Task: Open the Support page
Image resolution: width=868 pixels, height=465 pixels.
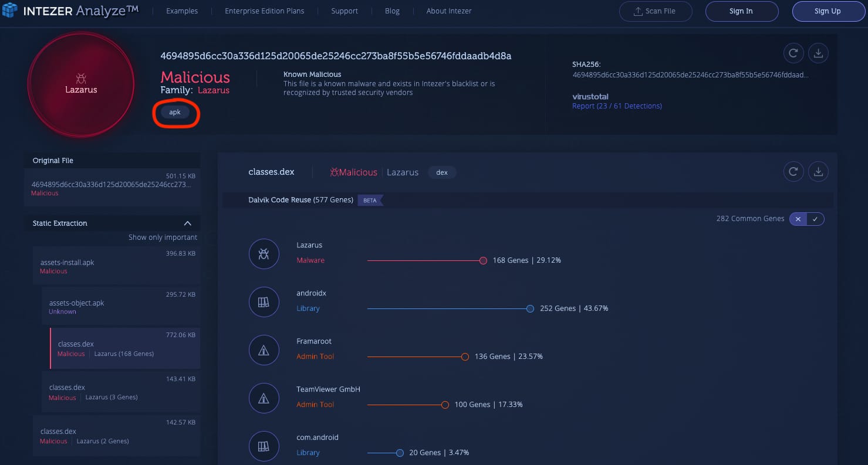Action: click(344, 11)
